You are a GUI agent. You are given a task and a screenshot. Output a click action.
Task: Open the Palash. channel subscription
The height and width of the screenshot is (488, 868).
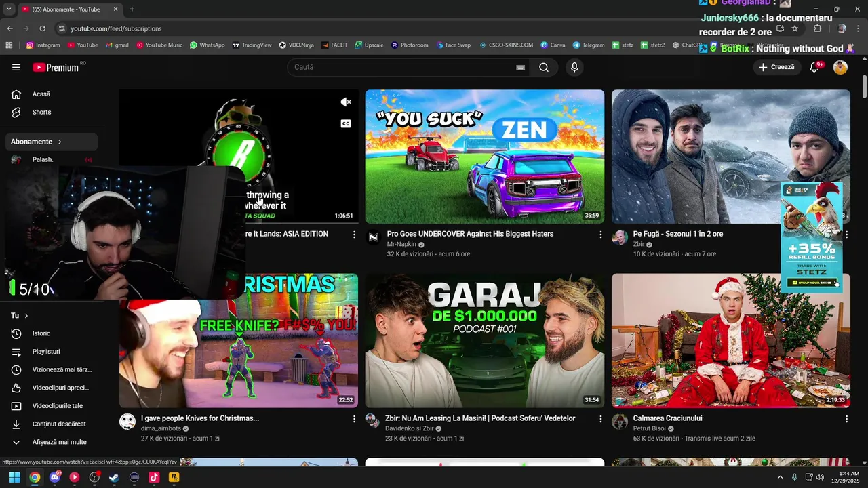(53, 159)
